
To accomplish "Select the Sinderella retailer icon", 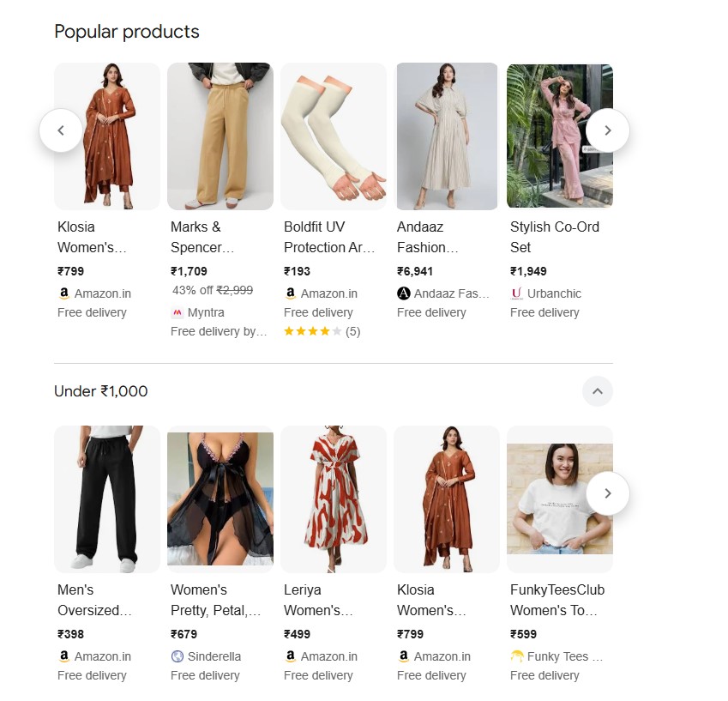I will (x=177, y=656).
